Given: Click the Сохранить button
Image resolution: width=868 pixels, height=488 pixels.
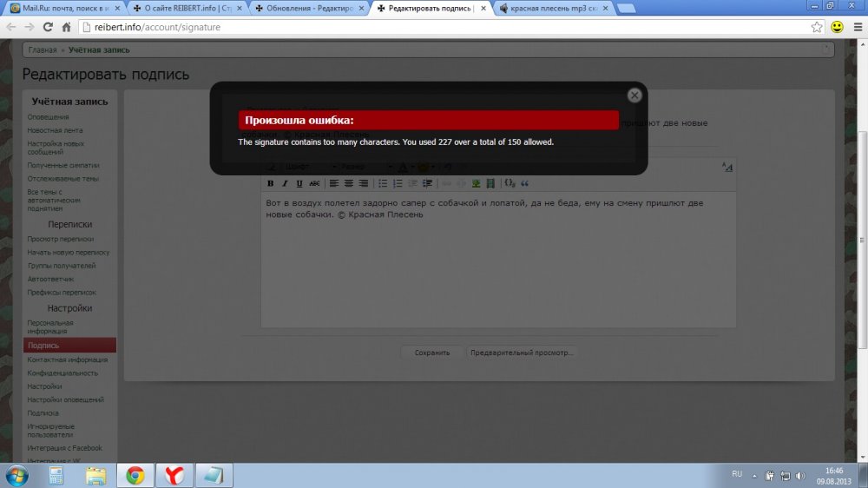Looking at the screenshot, I should 431,353.
